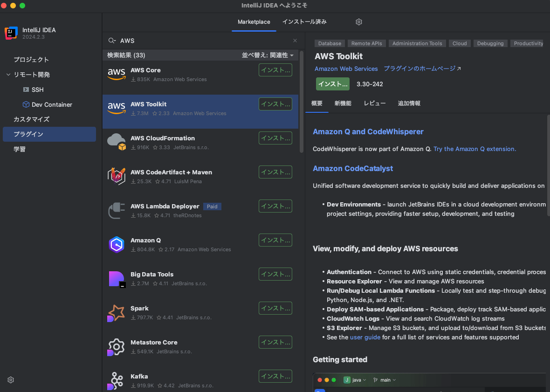Install the AWS CloudFormation plugin
Viewport: 550px width, 392px height.
[275, 138]
